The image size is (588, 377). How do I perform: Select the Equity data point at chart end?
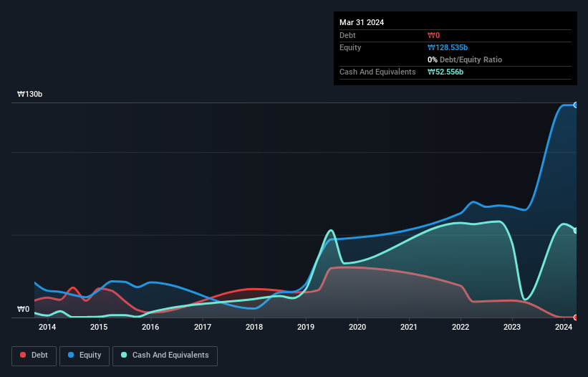click(576, 105)
